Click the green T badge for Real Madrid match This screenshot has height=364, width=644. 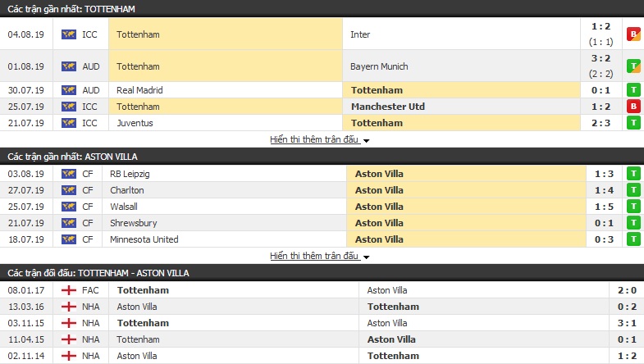pyautogui.click(x=633, y=90)
